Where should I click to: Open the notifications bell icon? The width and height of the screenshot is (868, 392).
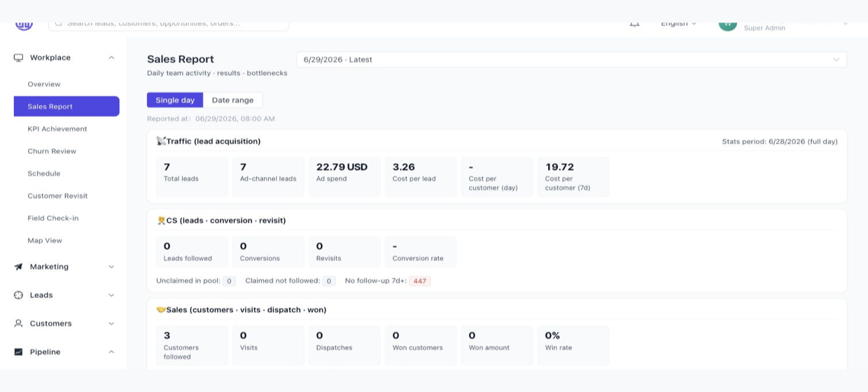(x=634, y=24)
